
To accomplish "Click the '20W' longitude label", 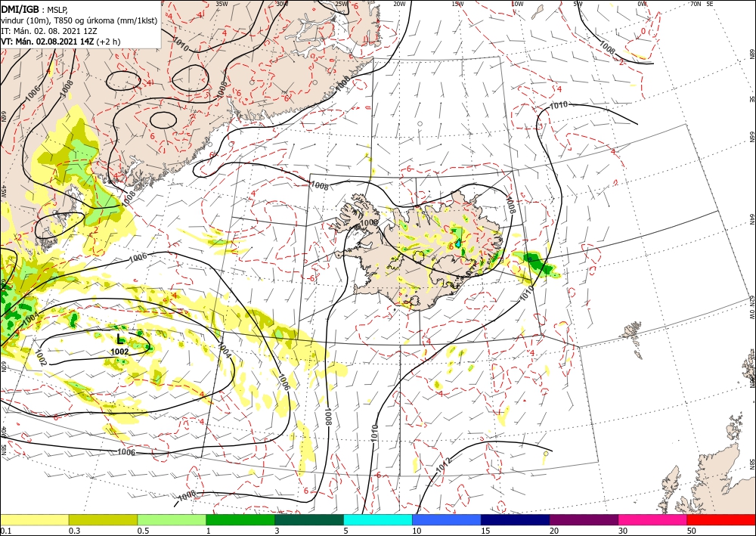I will click(399, 4).
